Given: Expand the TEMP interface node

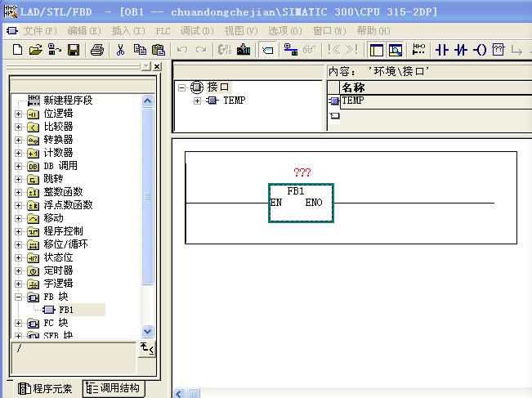Looking at the screenshot, I should click(197, 101).
